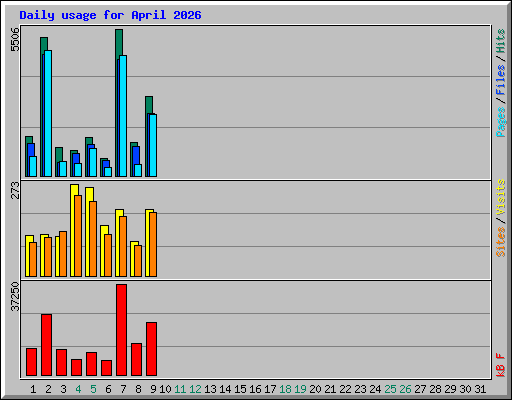Click the green hits bar top for day 7
Screen dimensions: 512x400
pos(119,43)
